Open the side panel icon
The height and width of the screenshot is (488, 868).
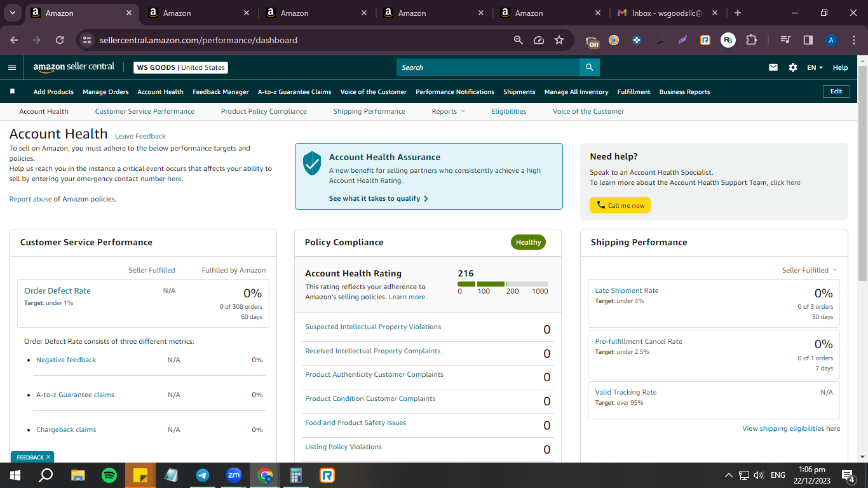(x=808, y=40)
